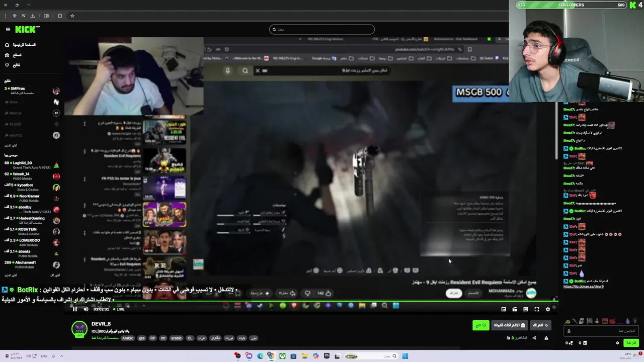This screenshot has width=644, height=362.
Task: Open kyootbot channel in recommended list
Action: click(x=31, y=187)
